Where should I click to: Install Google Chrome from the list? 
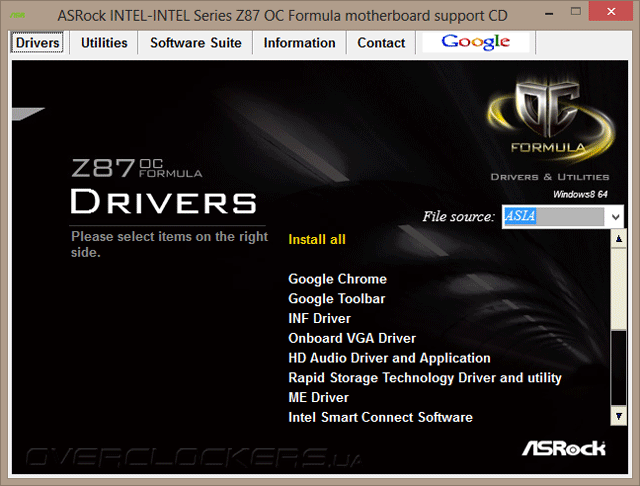point(337,279)
